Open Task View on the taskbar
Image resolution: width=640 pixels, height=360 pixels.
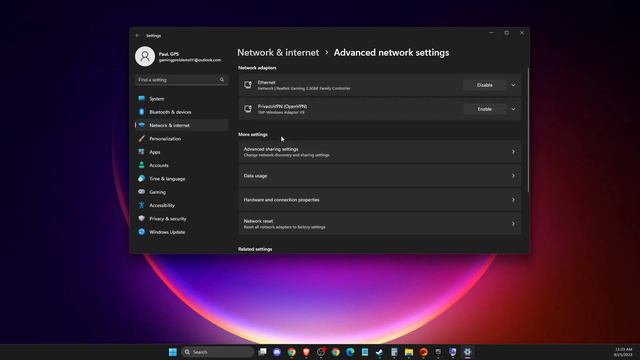(x=262, y=352)
